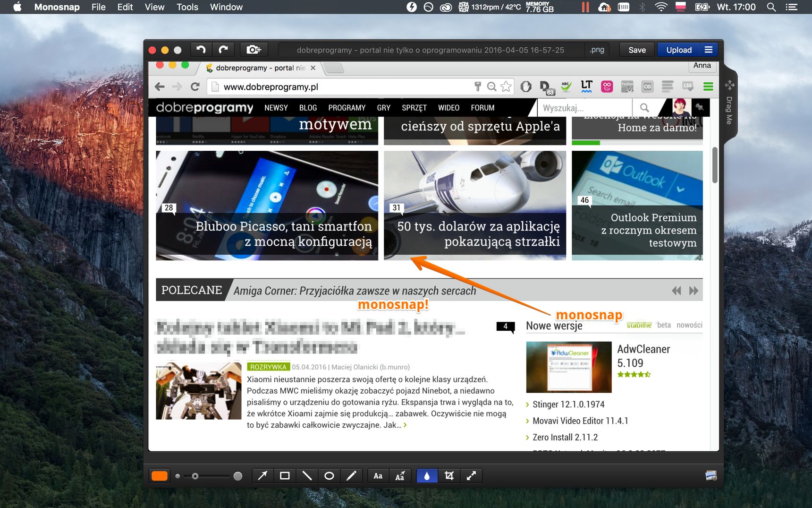812x508 pixels.
Task: Click the screenshot filename field
Action: [x=431, y=50]
